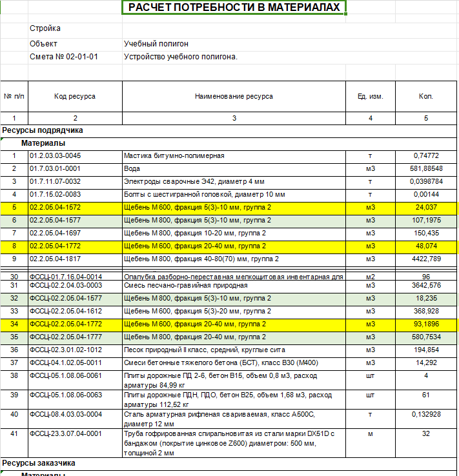
Task: Click quantity cell '581,88548'
Action: coord(426,169)
